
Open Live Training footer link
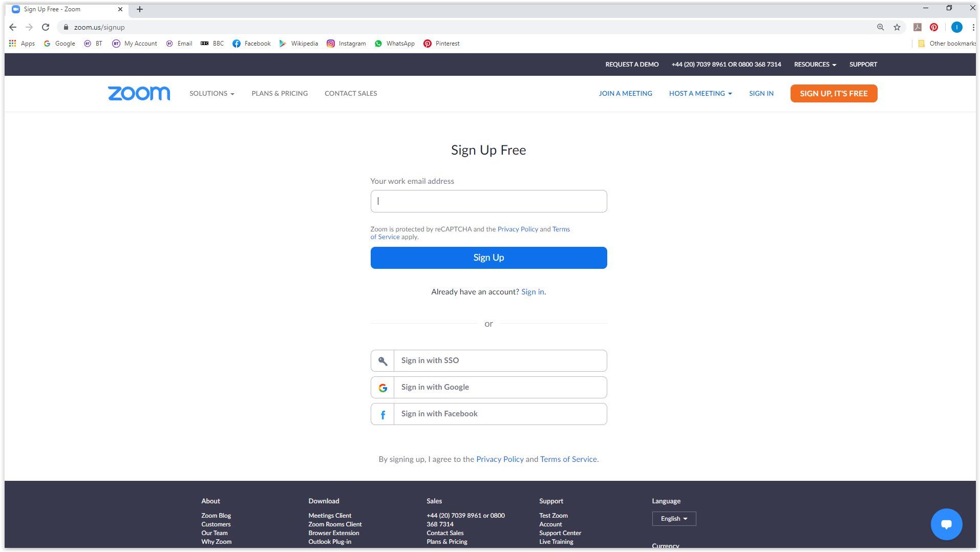click(x=556, y=542)
